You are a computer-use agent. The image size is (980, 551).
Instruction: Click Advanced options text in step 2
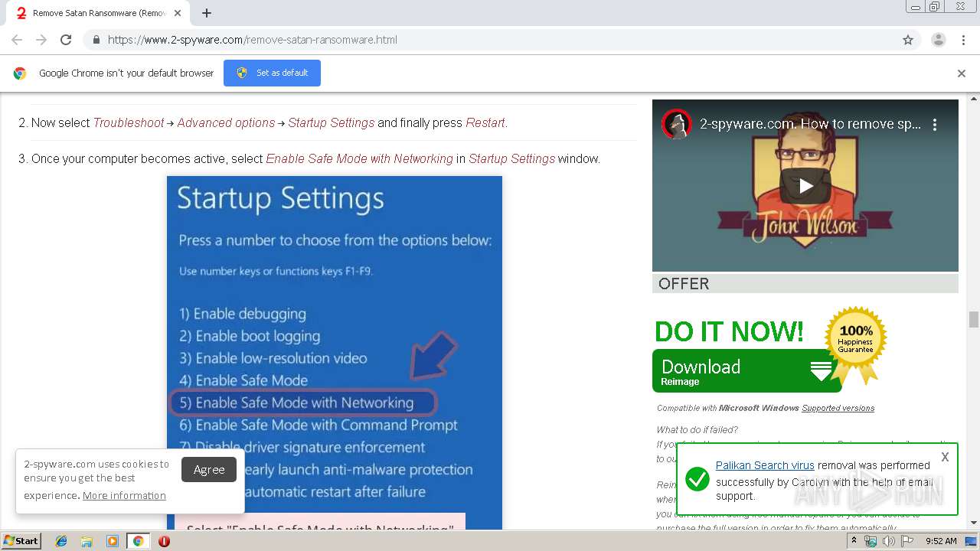pos(226,122)
